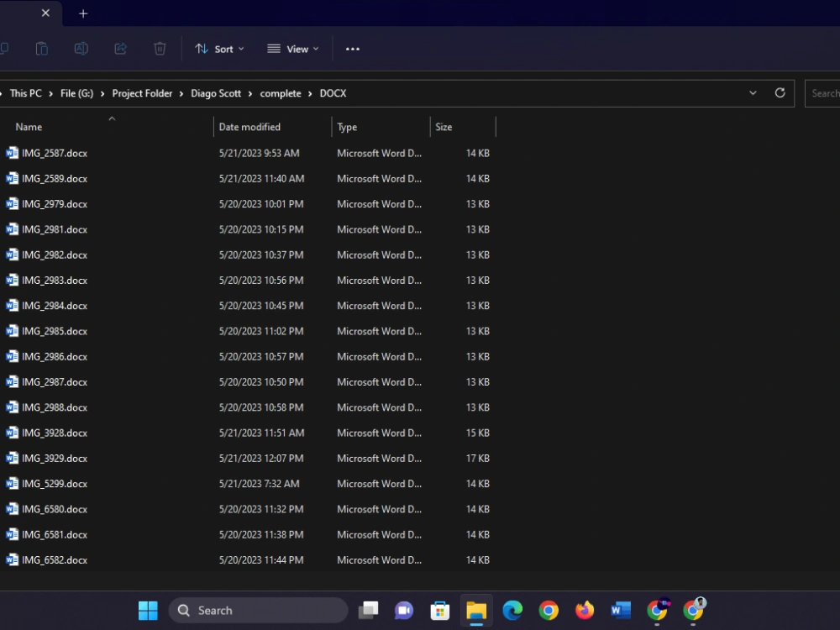
Task: Expand chevron after File (G:) breadcrumb
Action: tap(102, 93)
